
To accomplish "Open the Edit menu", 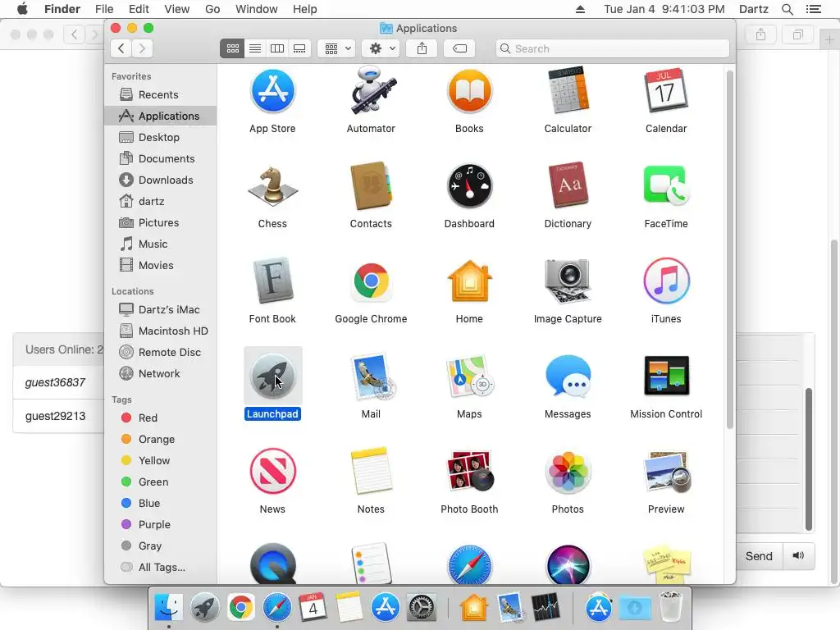I will (x=139, y=9).
